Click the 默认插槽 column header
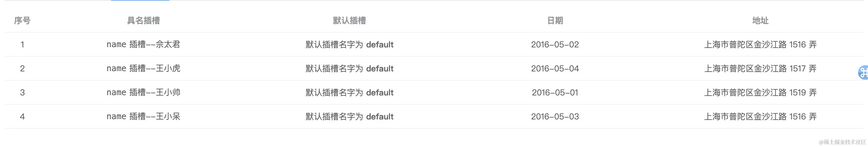 click(x=350, y=21)
